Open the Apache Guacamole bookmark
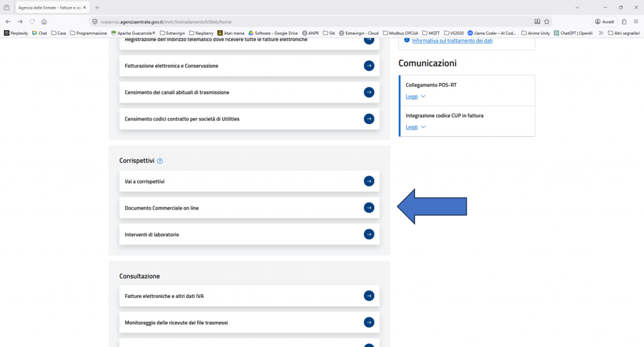The image size is (644, 347). pyautogui.click(x=133, y=33)
